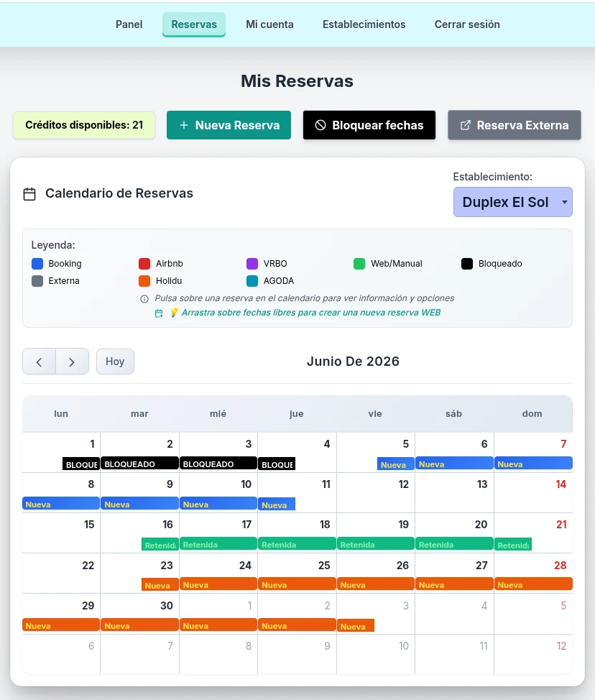595x700 pixels.
Task: Click the dom column header
Action: click(x=532, y=413)
